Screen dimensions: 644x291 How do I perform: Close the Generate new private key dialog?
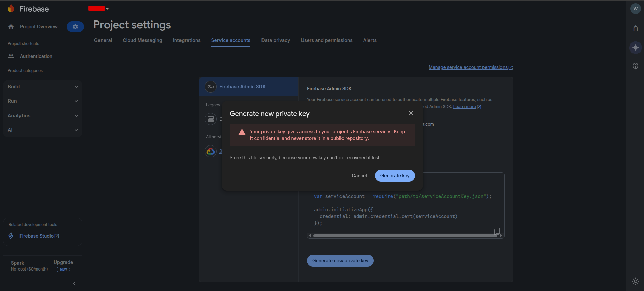[x=411, y=113]
